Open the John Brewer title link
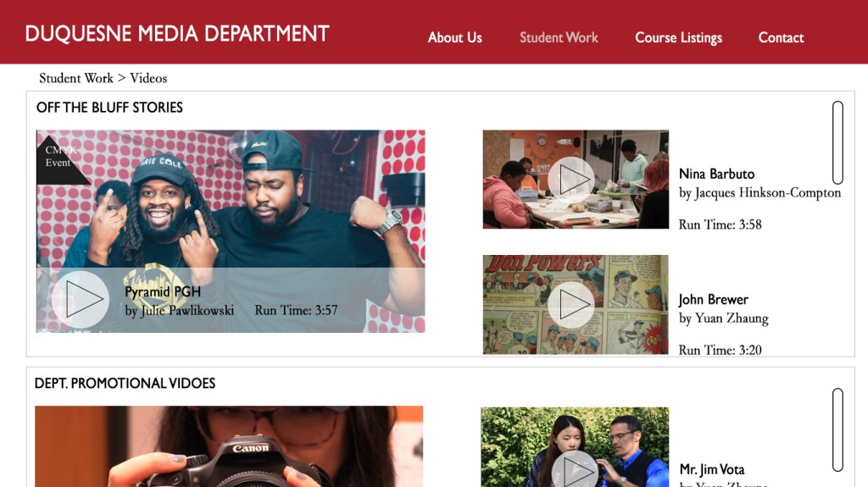 pyautogui.click(x=713, y=299)
